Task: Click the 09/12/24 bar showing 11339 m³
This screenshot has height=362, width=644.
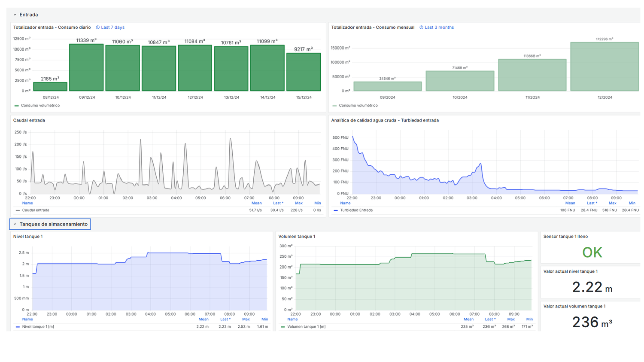Action: click(x=86, y=67)
